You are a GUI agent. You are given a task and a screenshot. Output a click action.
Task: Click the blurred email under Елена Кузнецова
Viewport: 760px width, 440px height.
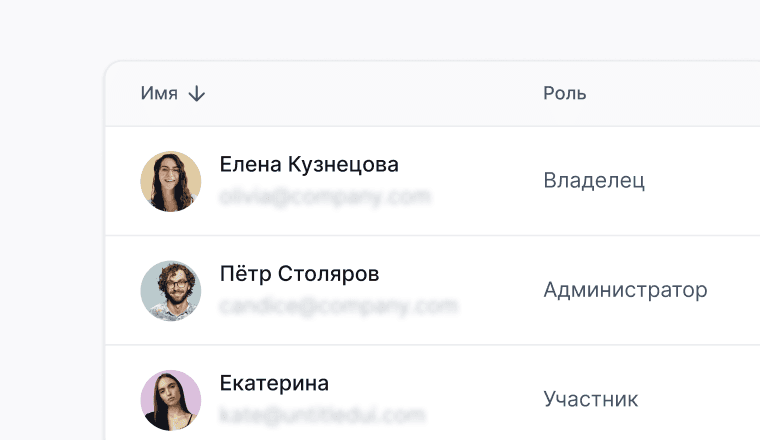click(324, 197)
